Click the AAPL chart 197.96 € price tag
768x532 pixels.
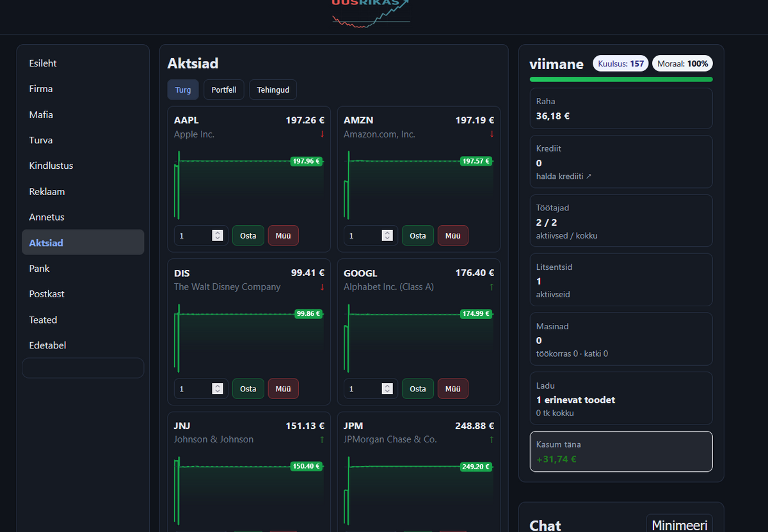coord(306,161)
